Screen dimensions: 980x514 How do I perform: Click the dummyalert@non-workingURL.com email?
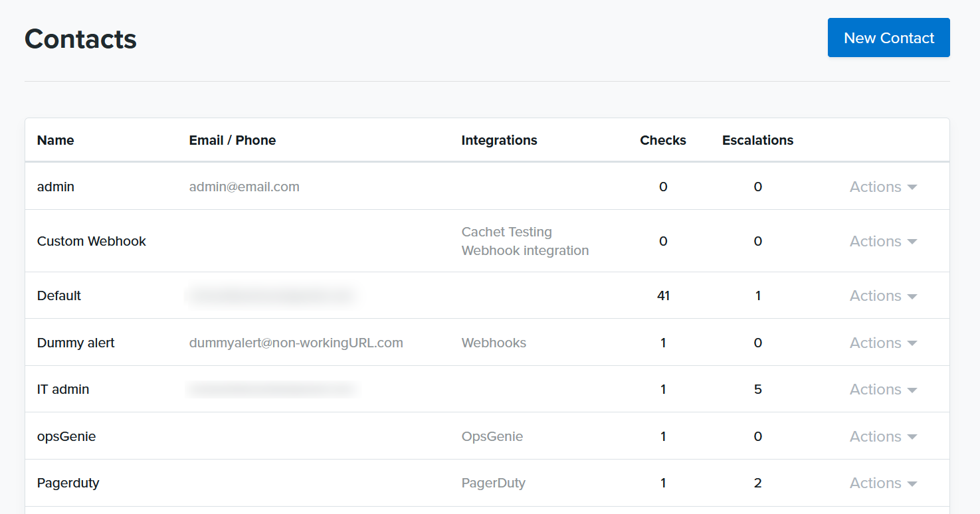[x=296, y=342]
